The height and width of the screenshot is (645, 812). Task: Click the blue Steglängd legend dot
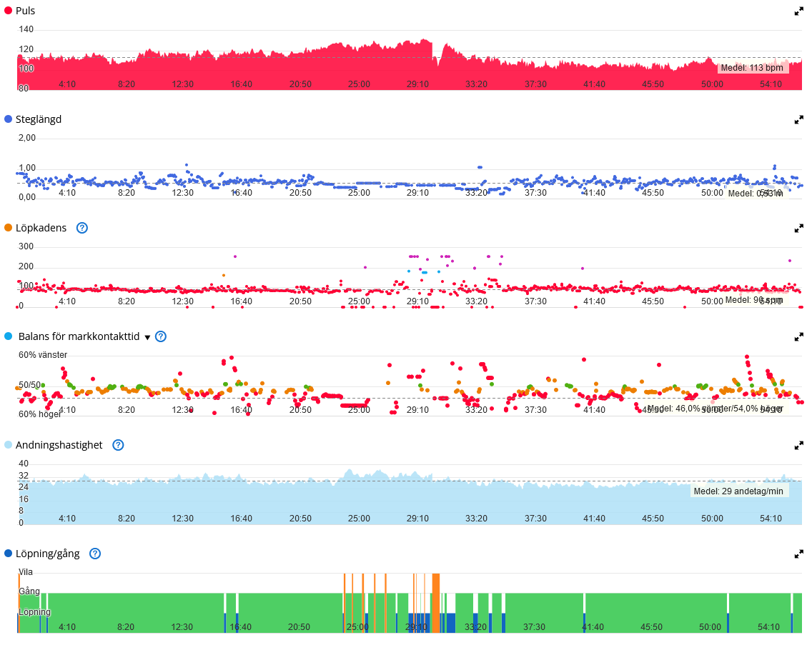point(9,119)
